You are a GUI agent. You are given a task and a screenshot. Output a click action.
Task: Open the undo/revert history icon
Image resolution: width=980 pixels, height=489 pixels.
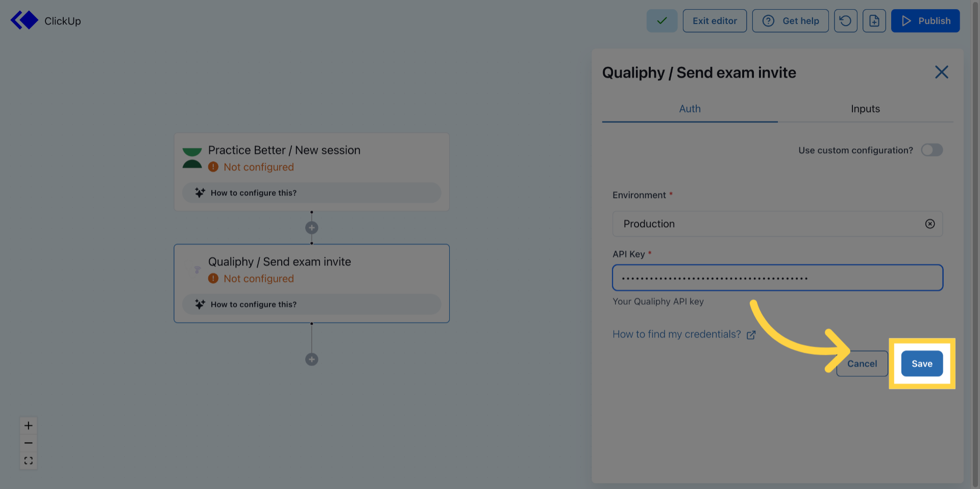(x=845, y=20)
